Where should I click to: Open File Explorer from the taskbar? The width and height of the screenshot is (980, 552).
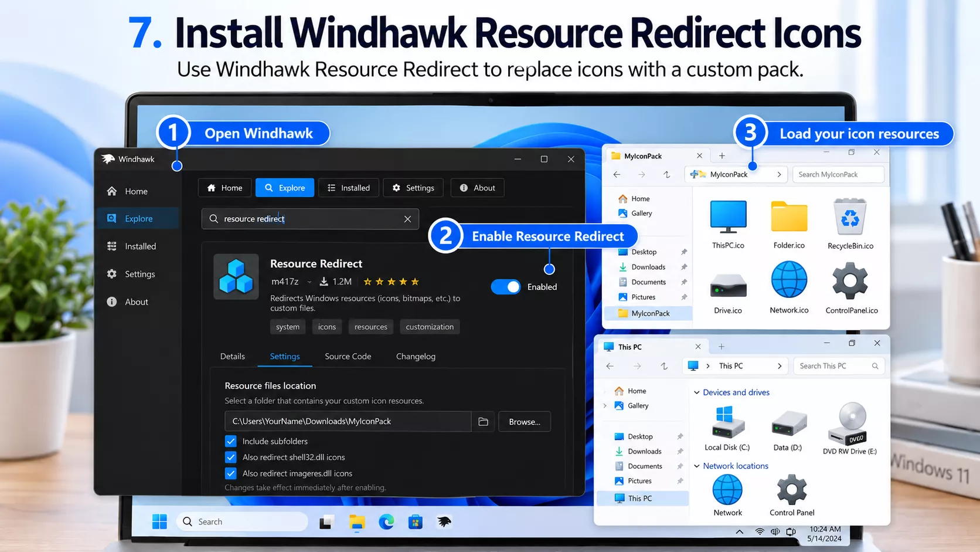coord(357,521)
